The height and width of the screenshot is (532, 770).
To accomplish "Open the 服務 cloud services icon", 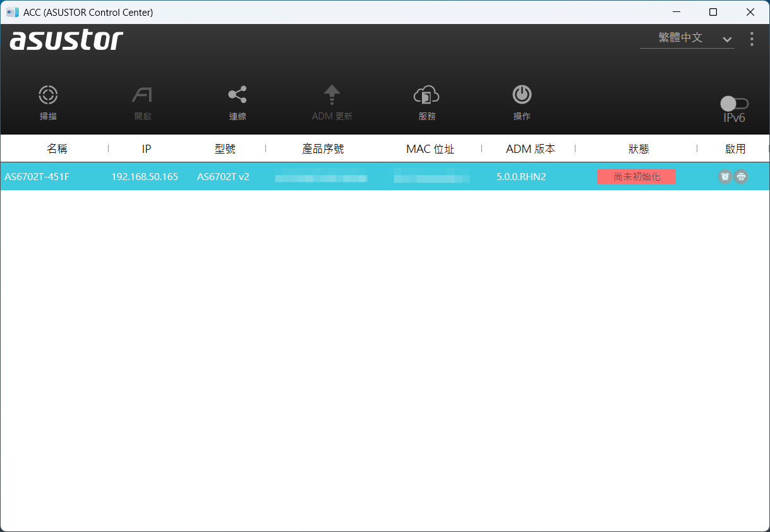I will (426, 95).
